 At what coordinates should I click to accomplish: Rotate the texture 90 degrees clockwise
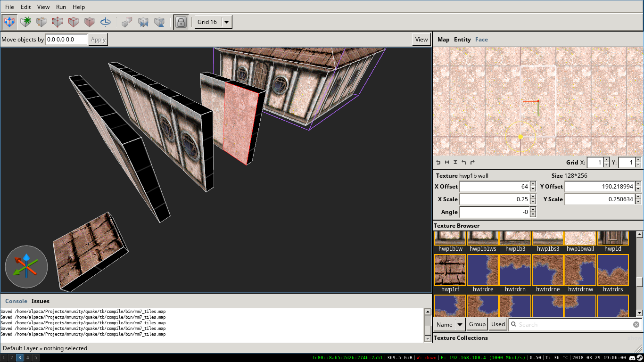pos(473,162)
